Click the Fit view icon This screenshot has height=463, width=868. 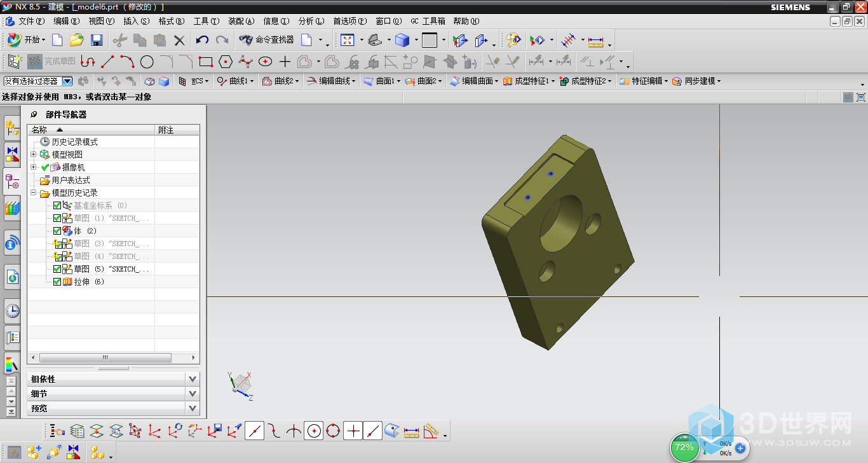[347, 40]
